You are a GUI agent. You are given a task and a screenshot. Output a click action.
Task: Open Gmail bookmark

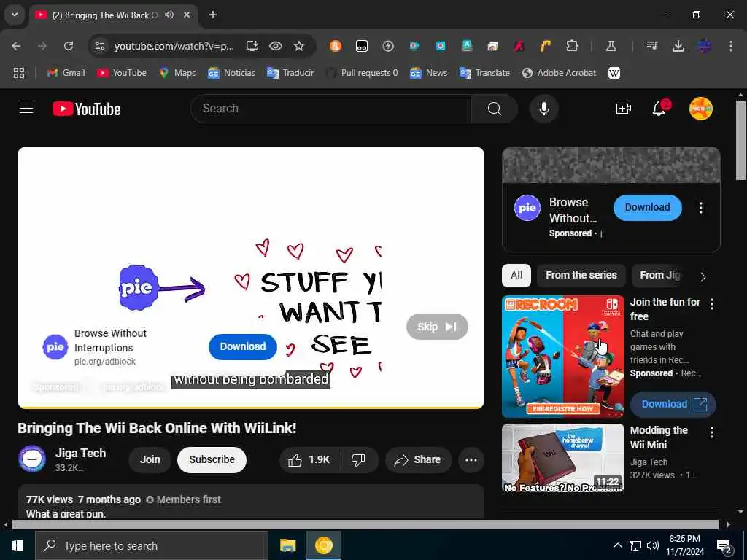(66, 73)
